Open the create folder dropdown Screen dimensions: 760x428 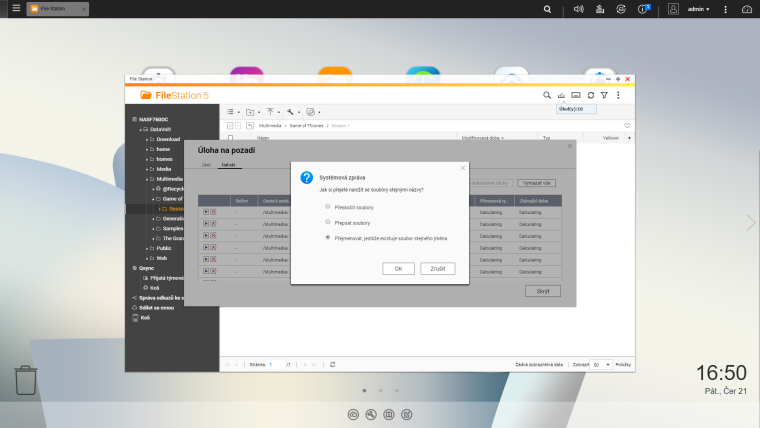(253, 112)
